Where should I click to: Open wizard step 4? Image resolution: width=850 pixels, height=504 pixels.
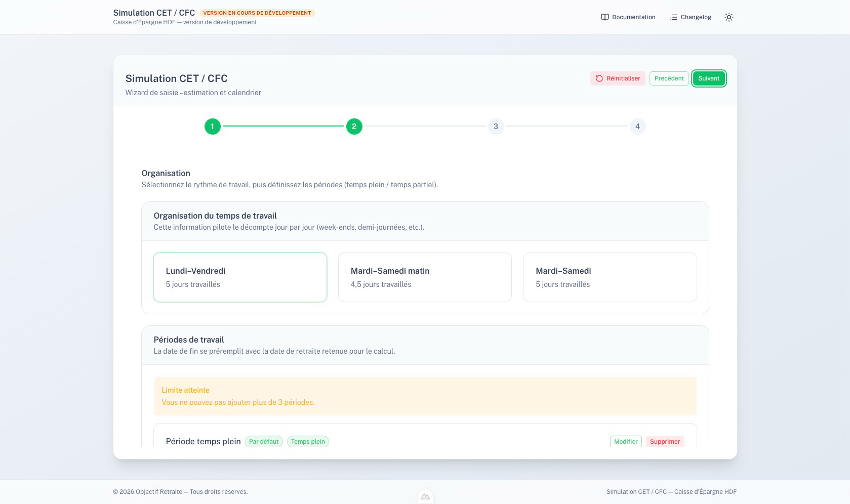click(x=637, y=127)
